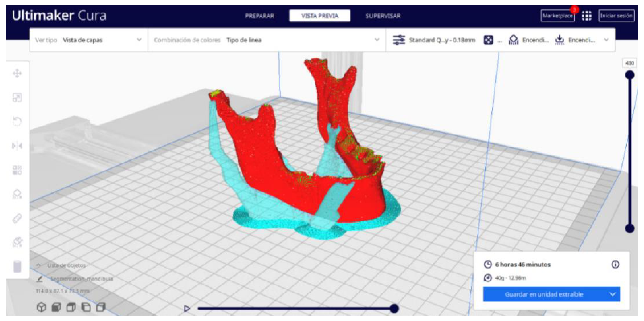
Task: Select the Scale tool in left toolbar
Action: click(17, 98)
